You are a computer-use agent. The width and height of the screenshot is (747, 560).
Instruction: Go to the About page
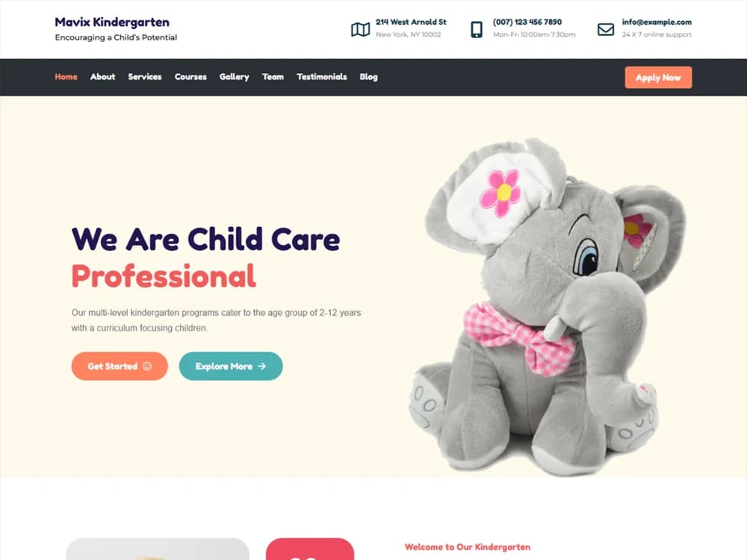click(x=102, y=77)
